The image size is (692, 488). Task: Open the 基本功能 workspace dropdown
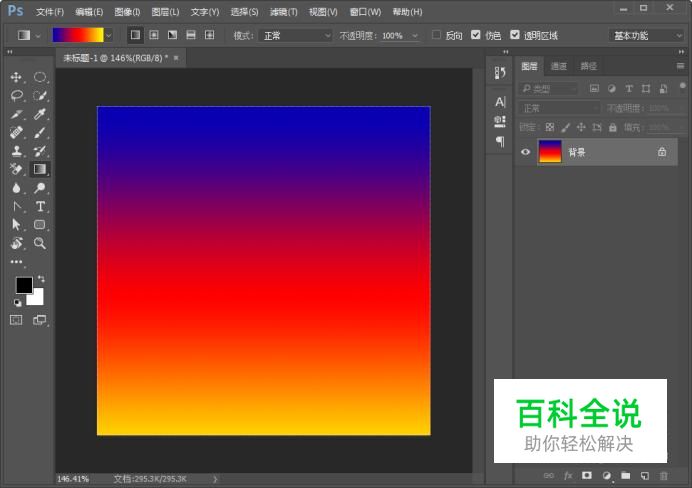pyautogui.click(x=647, y=35)
